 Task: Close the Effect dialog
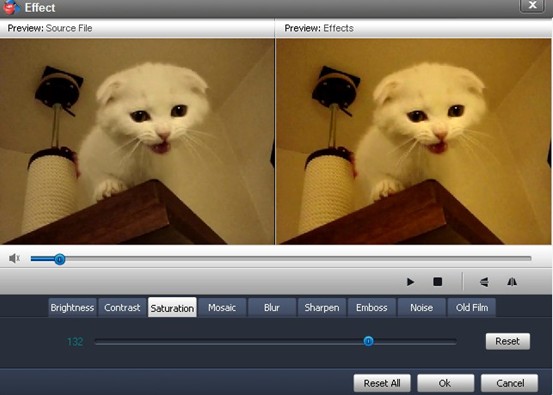click(532, 5)
